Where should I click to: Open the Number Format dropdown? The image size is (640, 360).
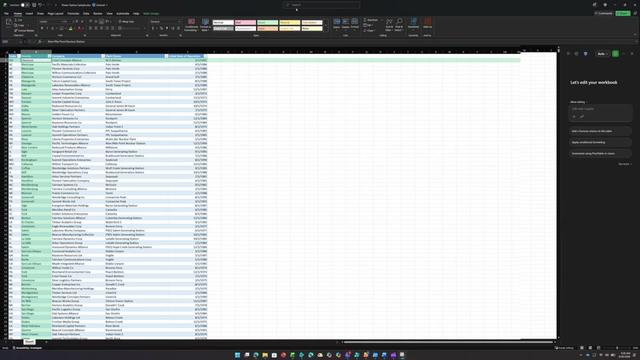(x=165, y=22)
